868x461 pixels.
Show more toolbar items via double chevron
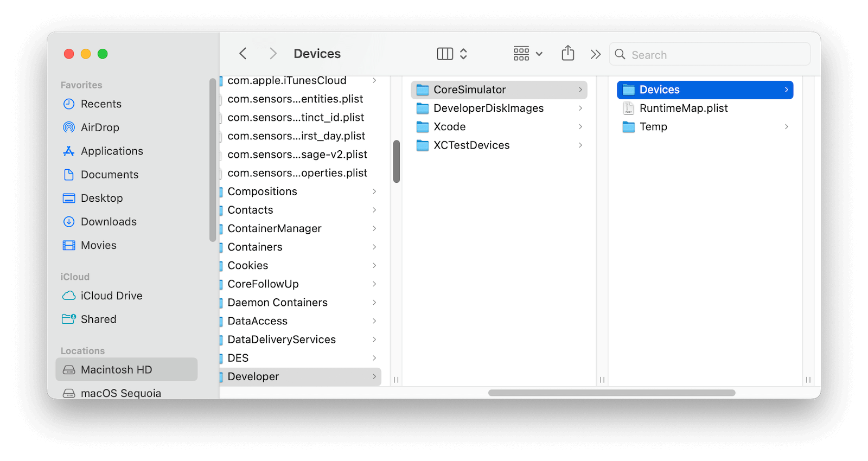[x=596, y=54]
